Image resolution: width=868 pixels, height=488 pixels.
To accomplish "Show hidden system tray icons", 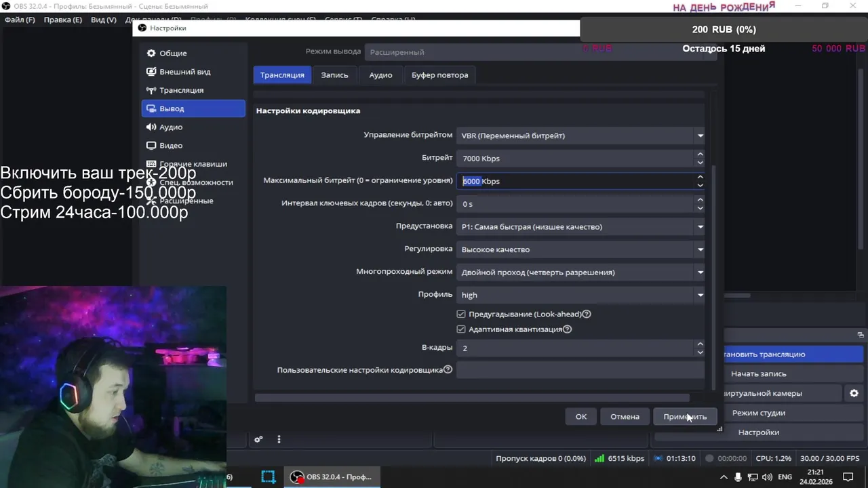I will coord(723,477).
